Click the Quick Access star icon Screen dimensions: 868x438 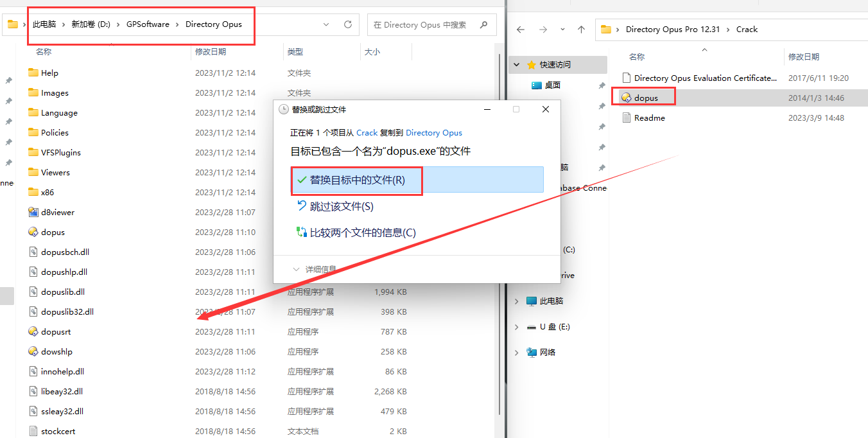tap(531, 65)
